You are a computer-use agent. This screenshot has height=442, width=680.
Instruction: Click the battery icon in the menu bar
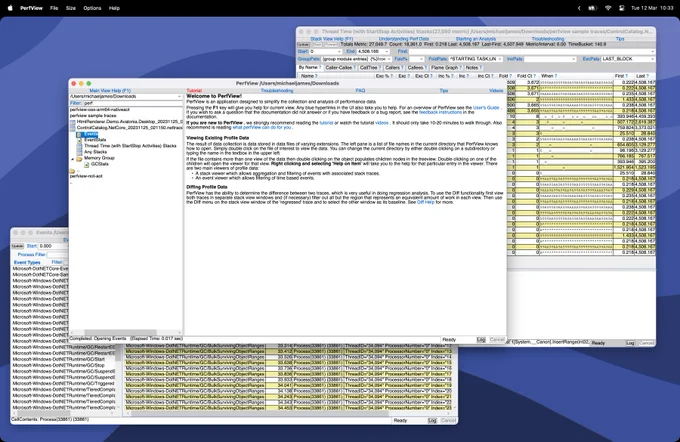[x=592, y=8]
